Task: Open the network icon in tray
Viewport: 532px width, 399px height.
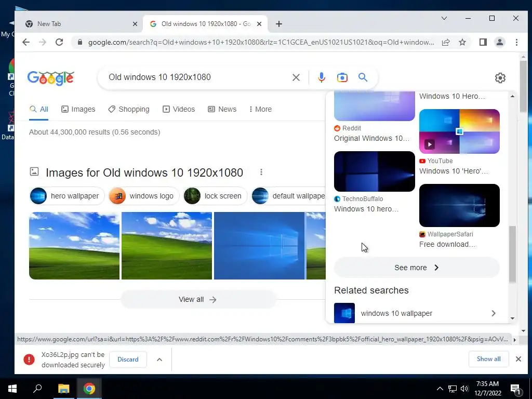Action: [453, 389]
